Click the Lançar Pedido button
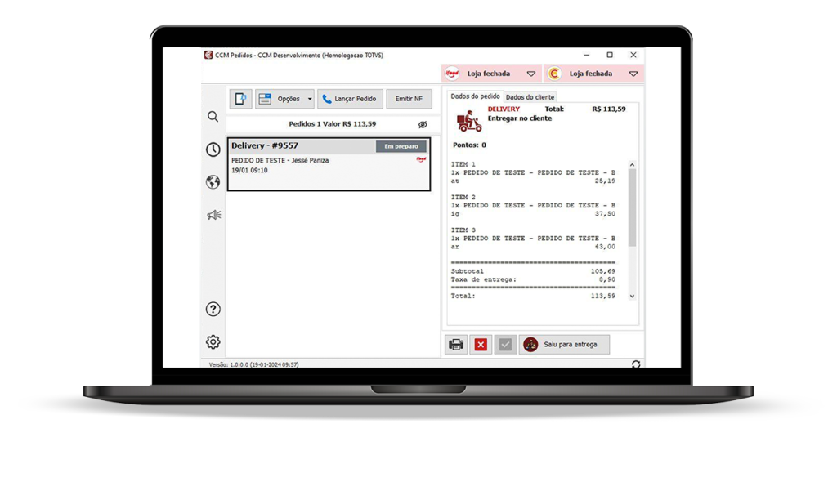The height and width of the screenshot is (504, 837). tap(349, 99)
